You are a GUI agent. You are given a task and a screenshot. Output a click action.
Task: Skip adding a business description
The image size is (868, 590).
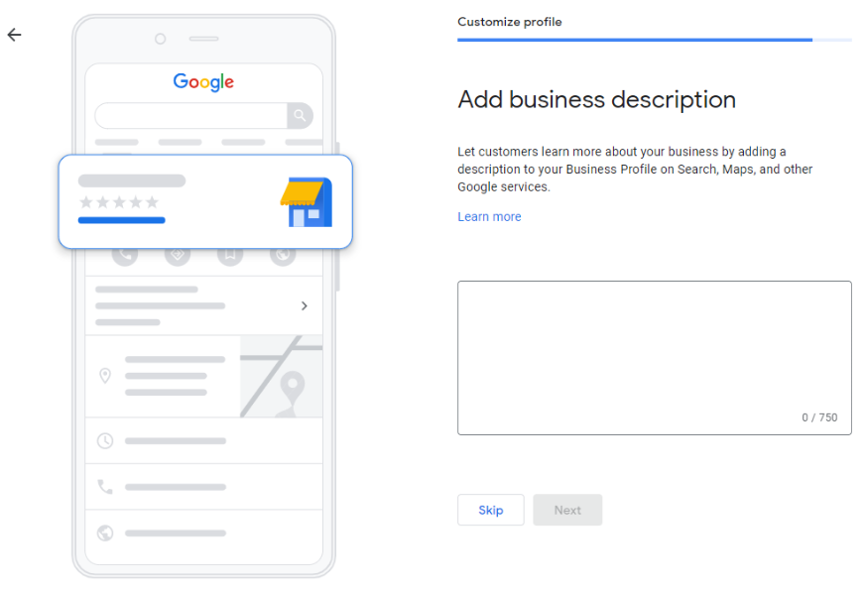coord(490,510)
